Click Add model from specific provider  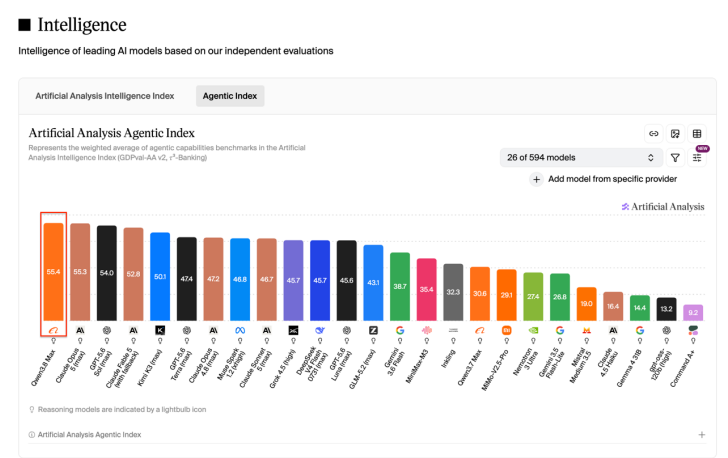tap(612, 179)
